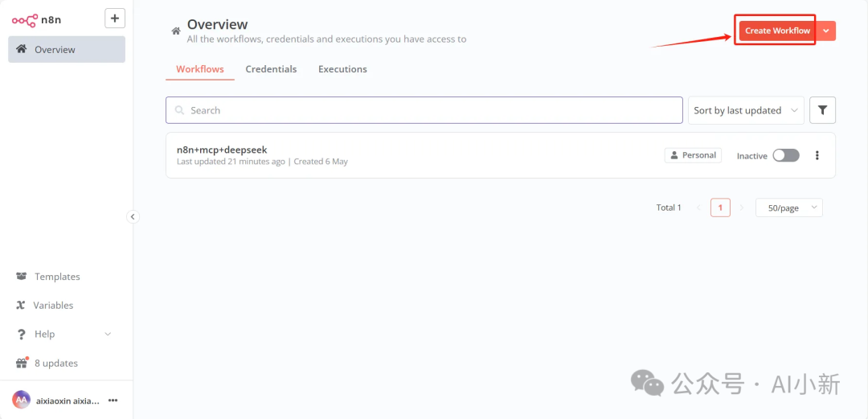This screenshot has width=868, height=419.
Task: Click the Templates box icon
Action: click(x=21, y=276)
